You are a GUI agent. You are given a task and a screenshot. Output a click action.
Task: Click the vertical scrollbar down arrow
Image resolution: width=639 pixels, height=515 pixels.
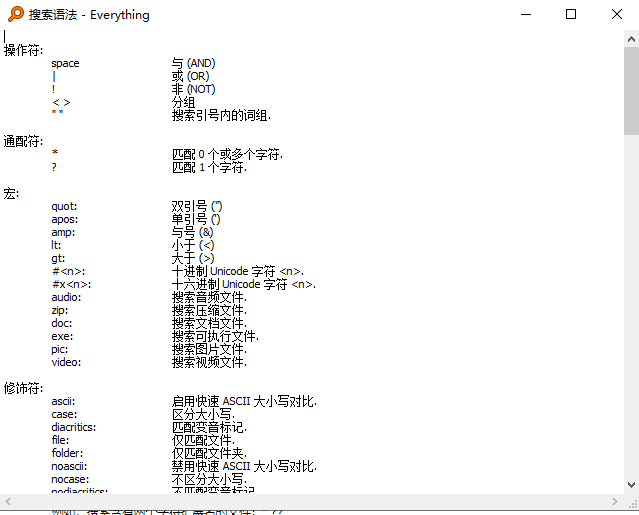pyautogui.click(x=631, y=485)
